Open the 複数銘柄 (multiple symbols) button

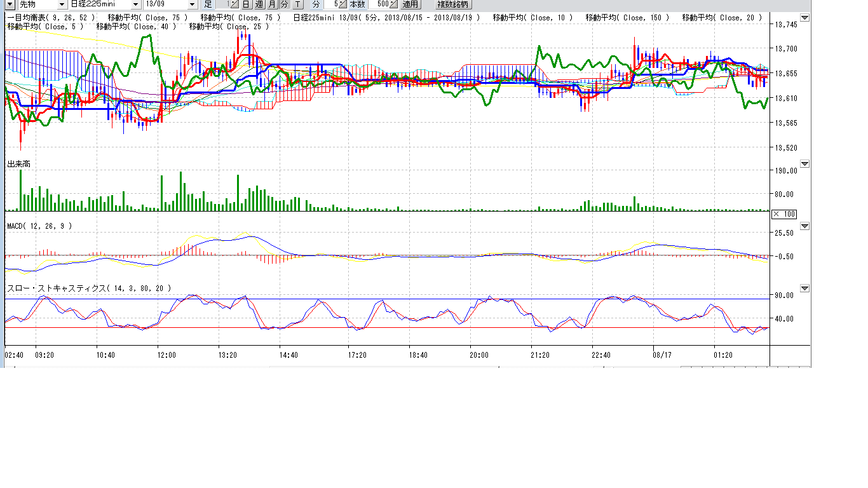[452, 4]
